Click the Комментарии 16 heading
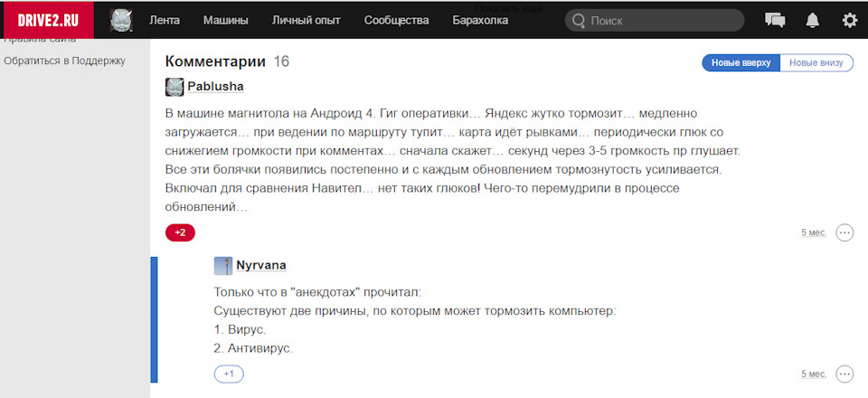This screenshot has height=398, width=868. tap(227, 62)
